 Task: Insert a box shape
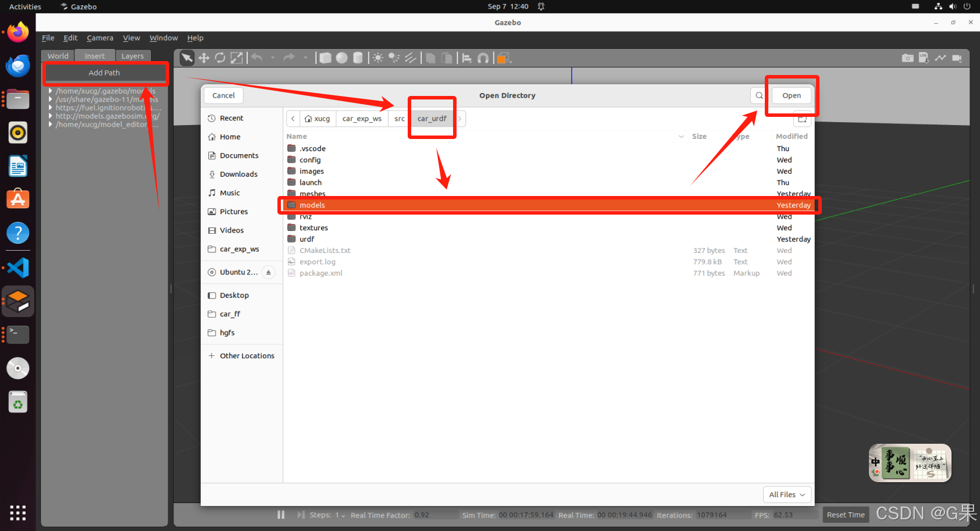pyautogui.click(x=326, y=58)
